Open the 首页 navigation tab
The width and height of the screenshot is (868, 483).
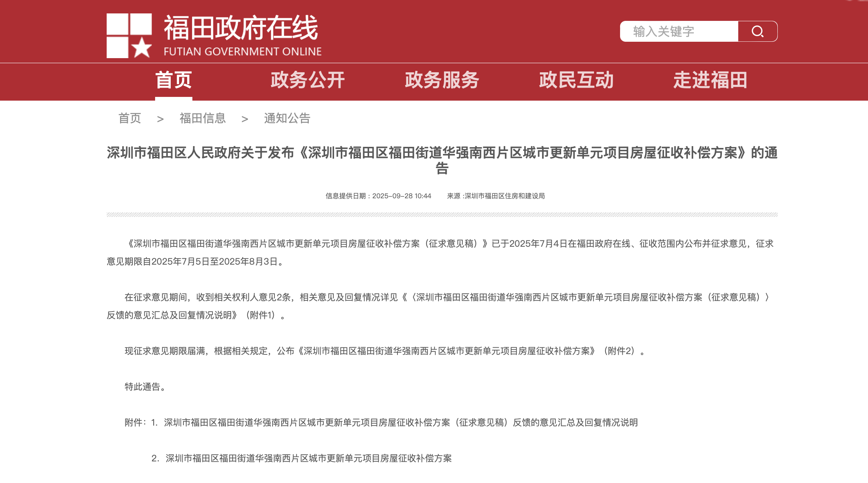(x=173, y=80)
